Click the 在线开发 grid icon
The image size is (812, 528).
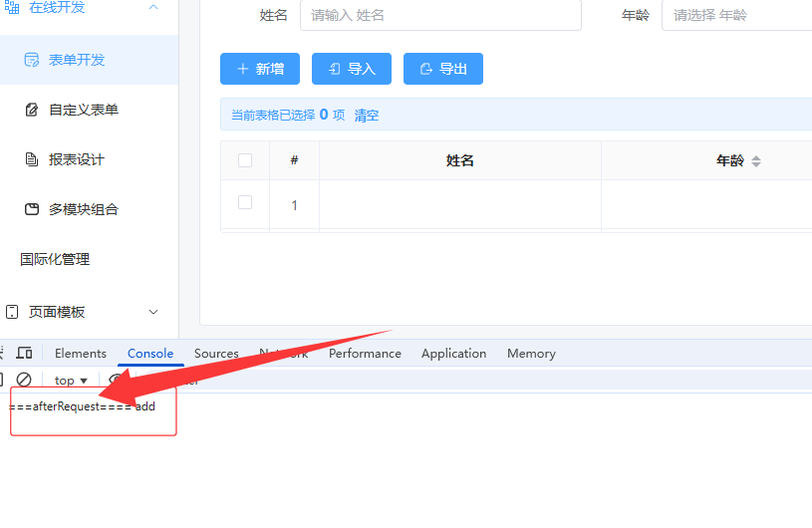coord(12,8)
